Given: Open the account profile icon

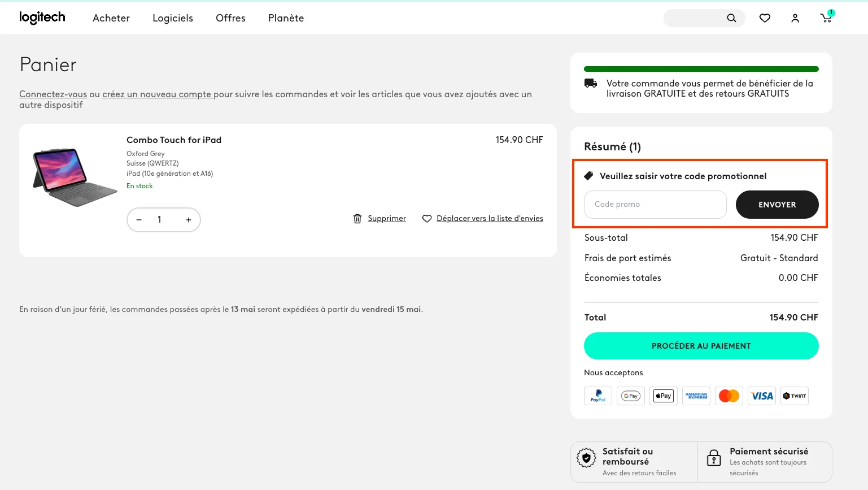Looking at the screenshot, I should pos(795,18).
